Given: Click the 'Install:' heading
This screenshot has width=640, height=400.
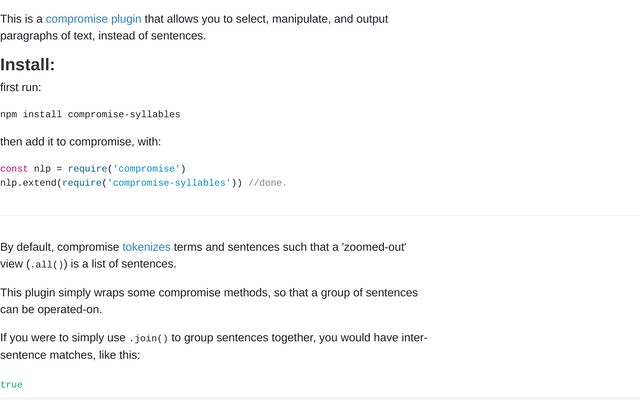Looking at the screenshot, I should click(x=27, y=64).
